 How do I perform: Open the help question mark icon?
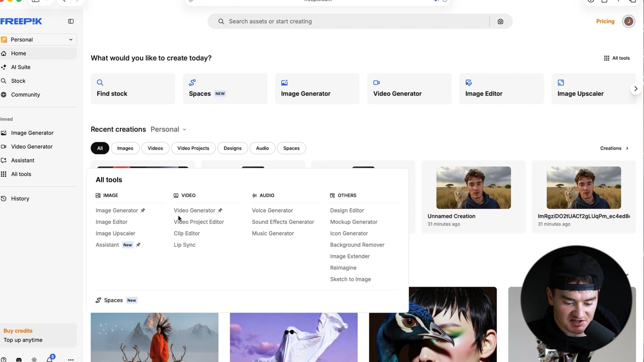(x=4, y=359)
